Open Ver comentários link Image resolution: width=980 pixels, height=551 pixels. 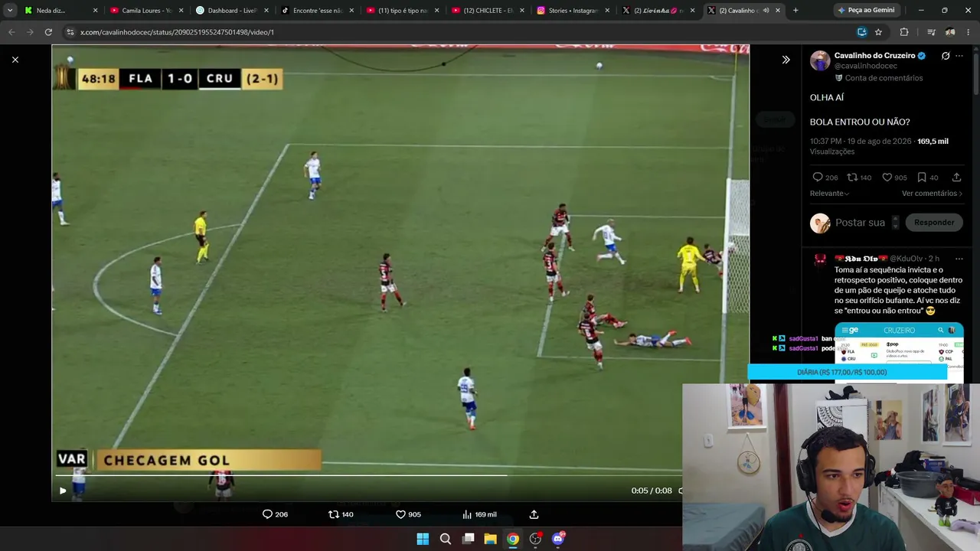(932, 194)
